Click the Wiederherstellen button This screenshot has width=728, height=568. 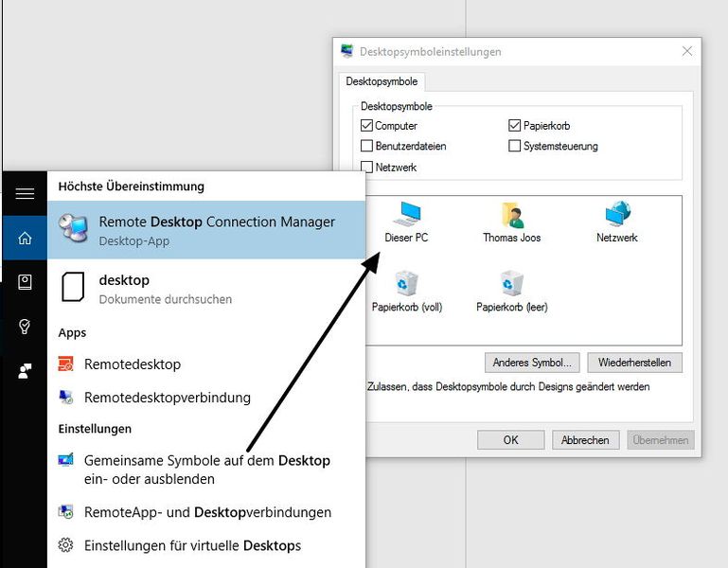tap(634, 363)
